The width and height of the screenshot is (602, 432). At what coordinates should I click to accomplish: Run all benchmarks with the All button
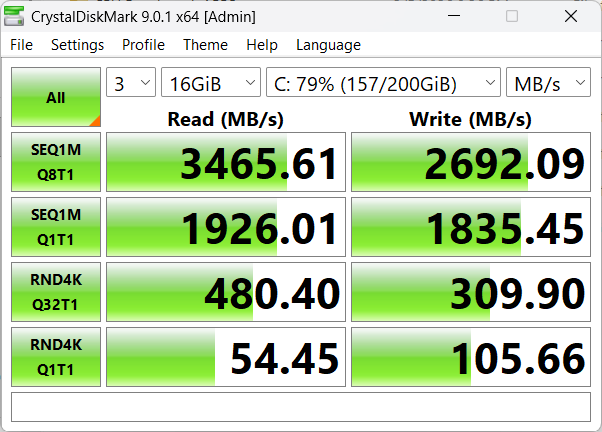(x=56, y=98)
